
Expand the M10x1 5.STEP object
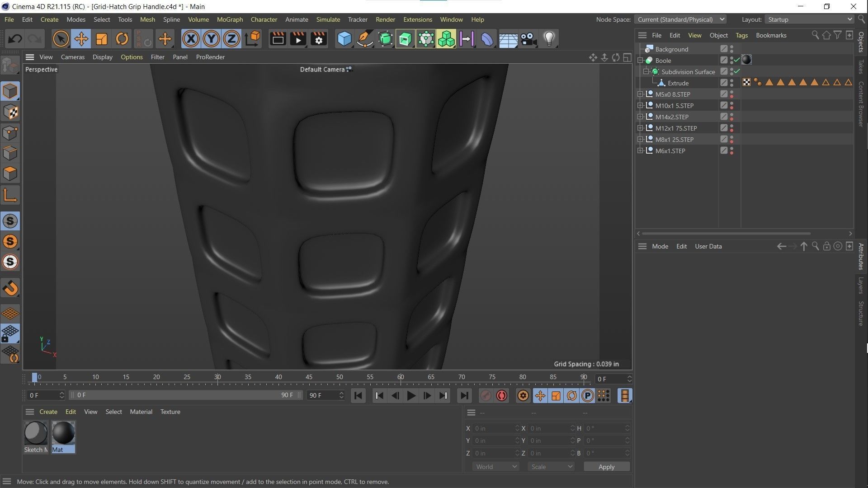640,105
